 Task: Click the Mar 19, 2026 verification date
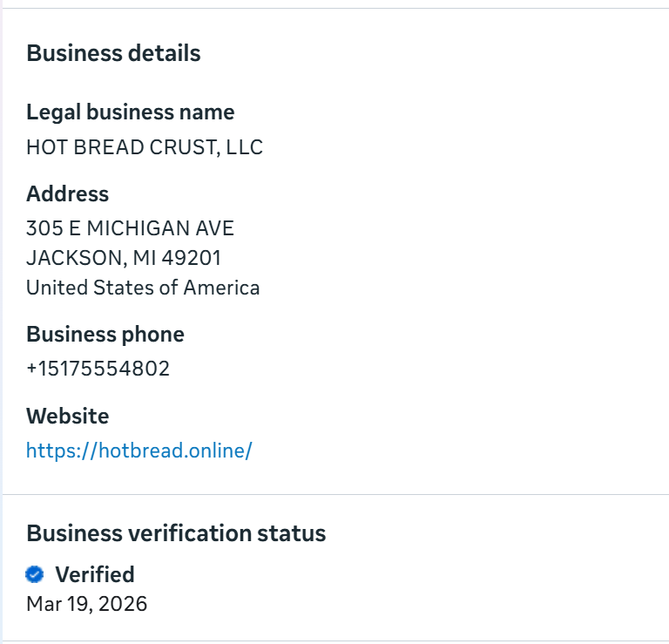click(x=86, y=604)
